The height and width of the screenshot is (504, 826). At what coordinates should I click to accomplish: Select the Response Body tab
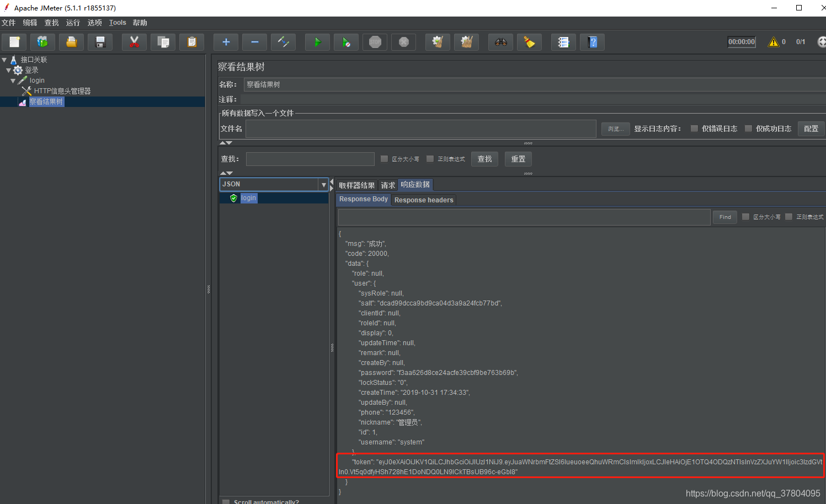[364, 200]
